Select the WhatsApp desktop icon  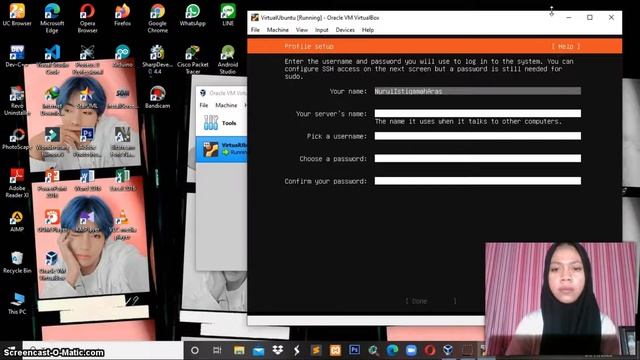(193, 15)
